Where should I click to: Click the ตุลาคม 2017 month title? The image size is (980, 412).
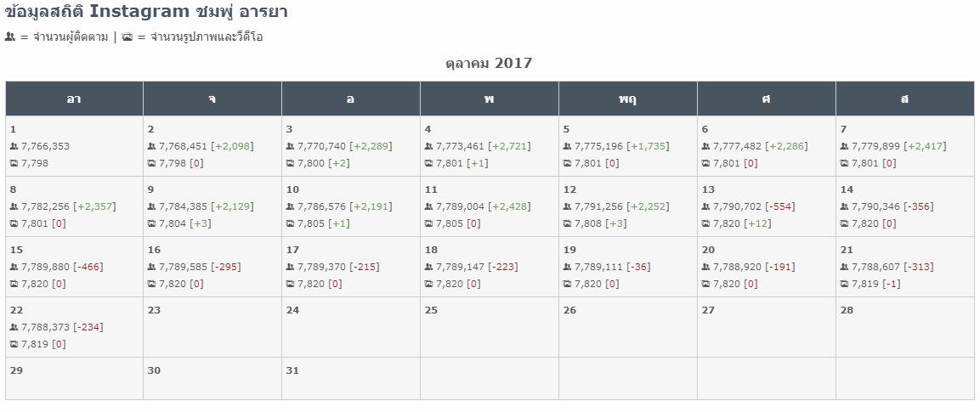490,64
